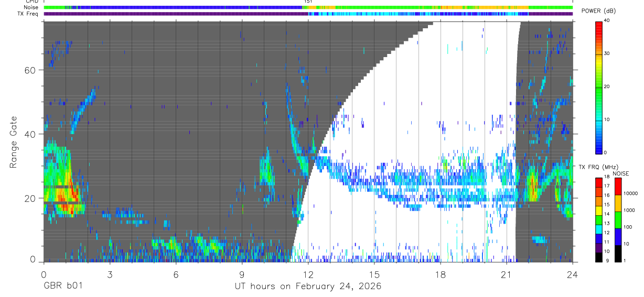The height and width of the screenshot is (297, 644).
Task: Click x-axis tick label '3'
Action: click(x=109, y=274)
